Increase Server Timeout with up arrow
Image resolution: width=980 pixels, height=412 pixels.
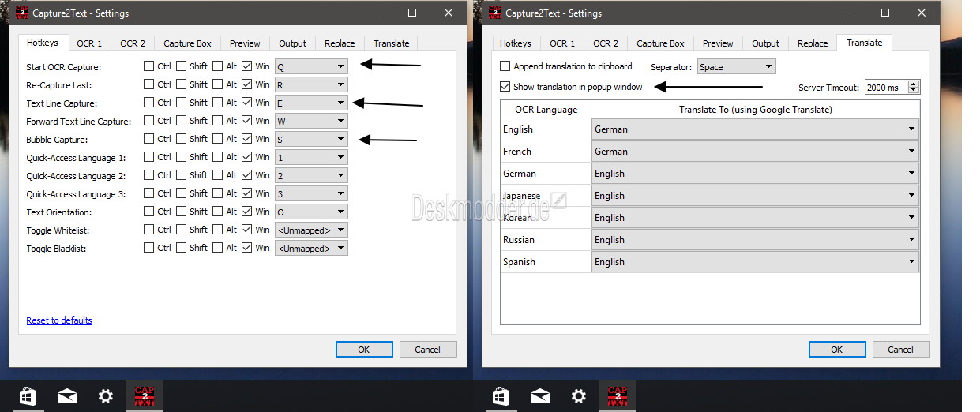click(914, 84)
